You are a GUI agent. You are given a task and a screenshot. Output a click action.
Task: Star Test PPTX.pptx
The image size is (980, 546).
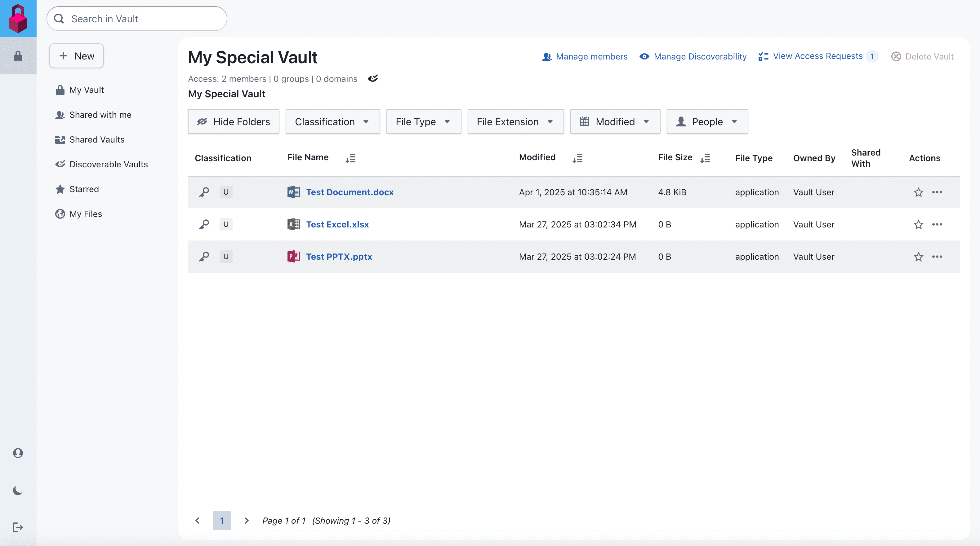(918, 257)
